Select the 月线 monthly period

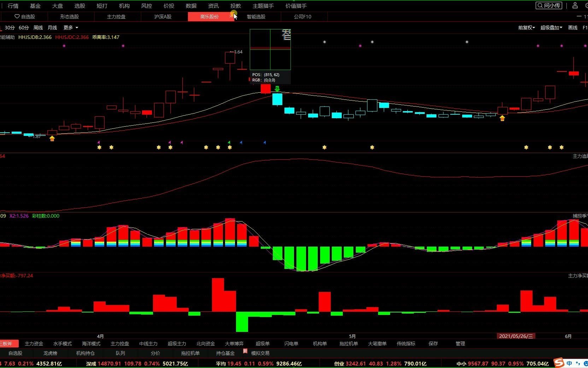click(52, 28)
